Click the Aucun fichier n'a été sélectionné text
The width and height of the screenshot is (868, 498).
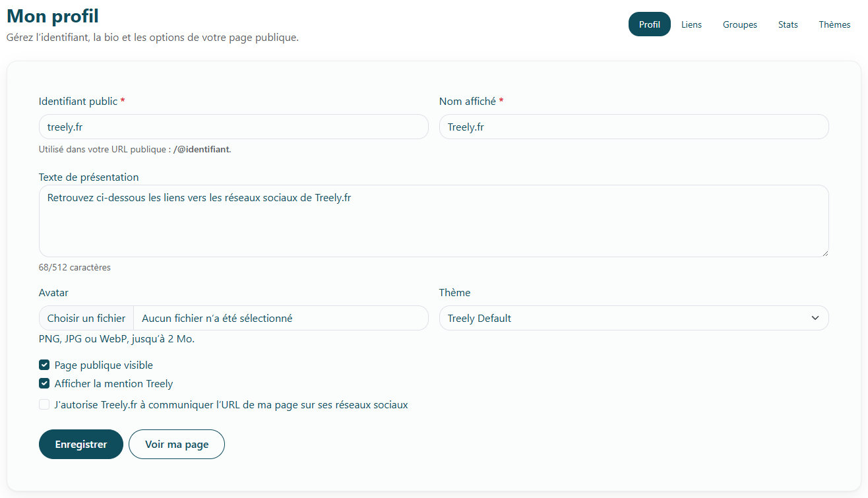pos(217,318)
